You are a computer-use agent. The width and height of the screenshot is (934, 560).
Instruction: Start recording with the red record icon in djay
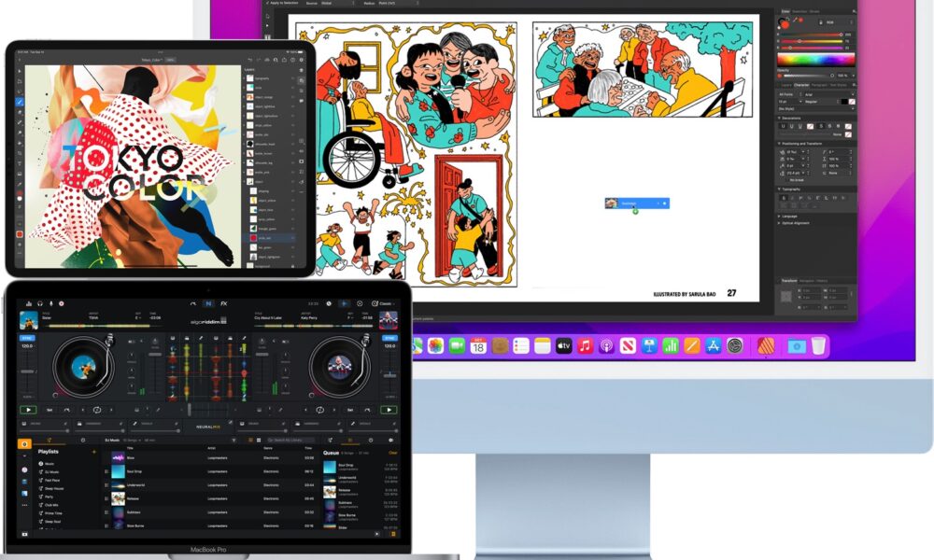point(61,303)
